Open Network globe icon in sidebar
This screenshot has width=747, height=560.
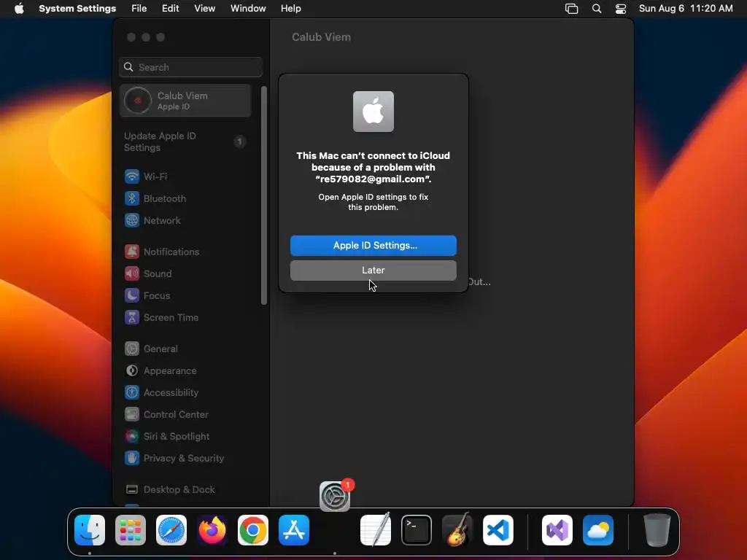pyautogui.click(x=132, y=220)
